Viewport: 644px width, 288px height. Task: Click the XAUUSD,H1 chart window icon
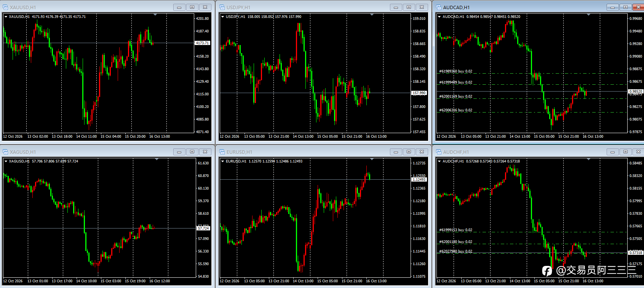(x=5, y=7)
